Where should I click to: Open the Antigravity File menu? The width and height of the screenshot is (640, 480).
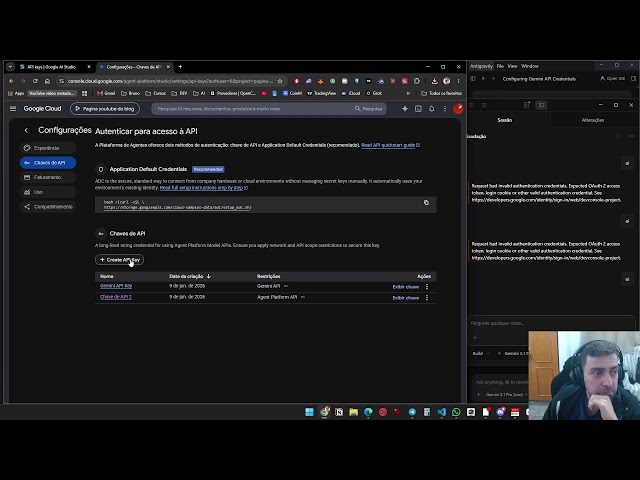coord(500,66)
